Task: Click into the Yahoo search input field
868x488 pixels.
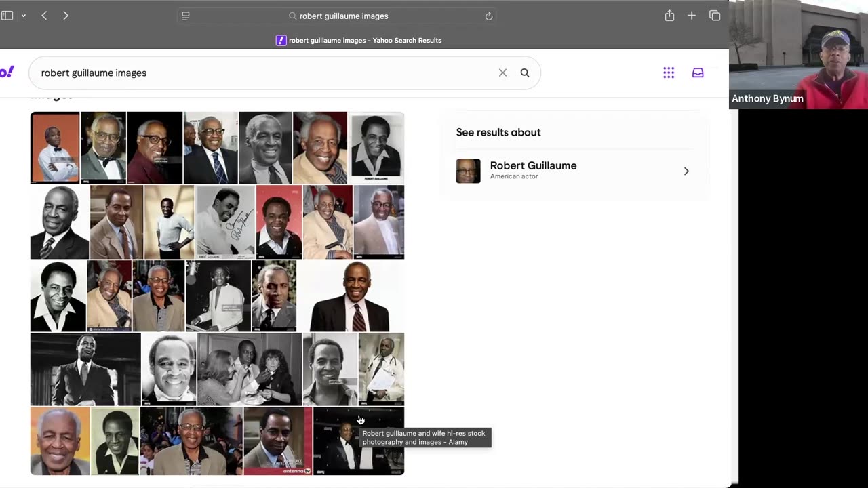Action: coord(264,73)
